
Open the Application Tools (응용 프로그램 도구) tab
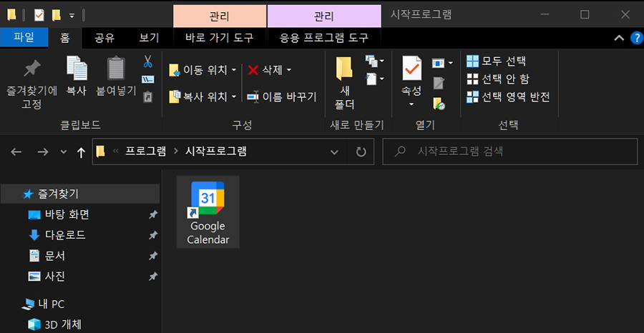(x=324, y=38)
